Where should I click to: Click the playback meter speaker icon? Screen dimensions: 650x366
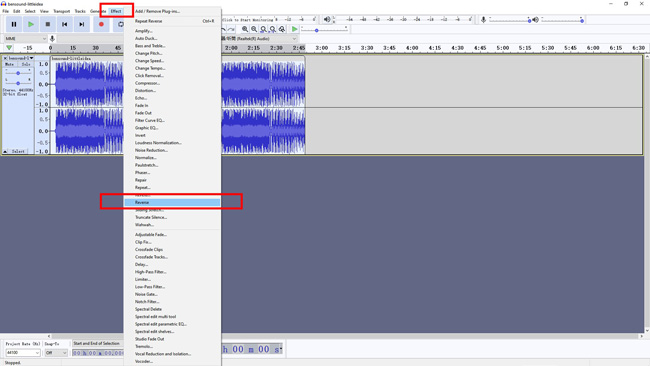point(327,19)
